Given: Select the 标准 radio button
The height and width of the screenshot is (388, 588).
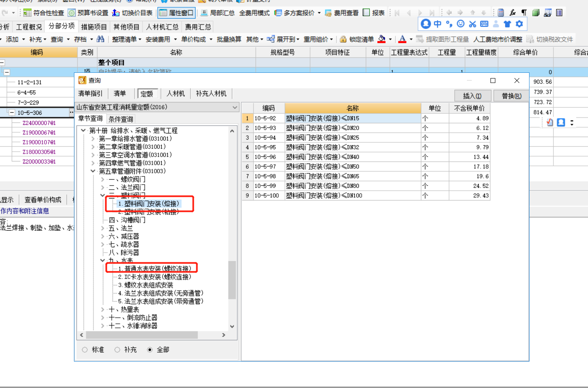Looking at the screenshot, I should point(85,350).
